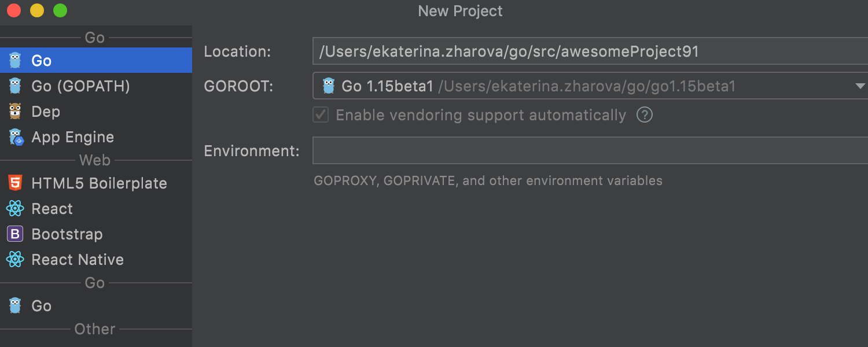The image size is (868, 347).
Task: Click the App Engine icon
Action: [16, 137]
